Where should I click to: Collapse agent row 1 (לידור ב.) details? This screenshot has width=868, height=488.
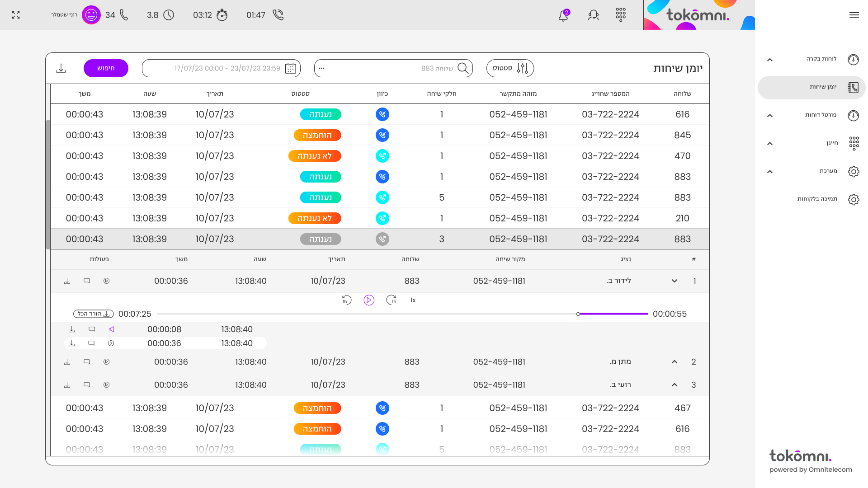point(675,281)
